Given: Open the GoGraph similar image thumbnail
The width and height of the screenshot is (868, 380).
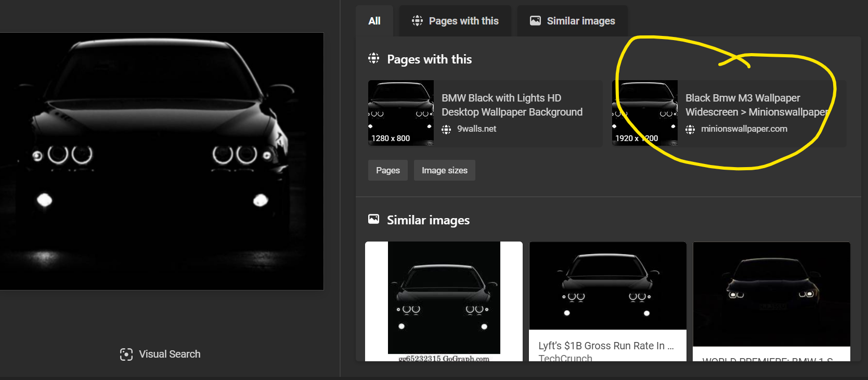Looking at the screenshot, I should 444,301.
